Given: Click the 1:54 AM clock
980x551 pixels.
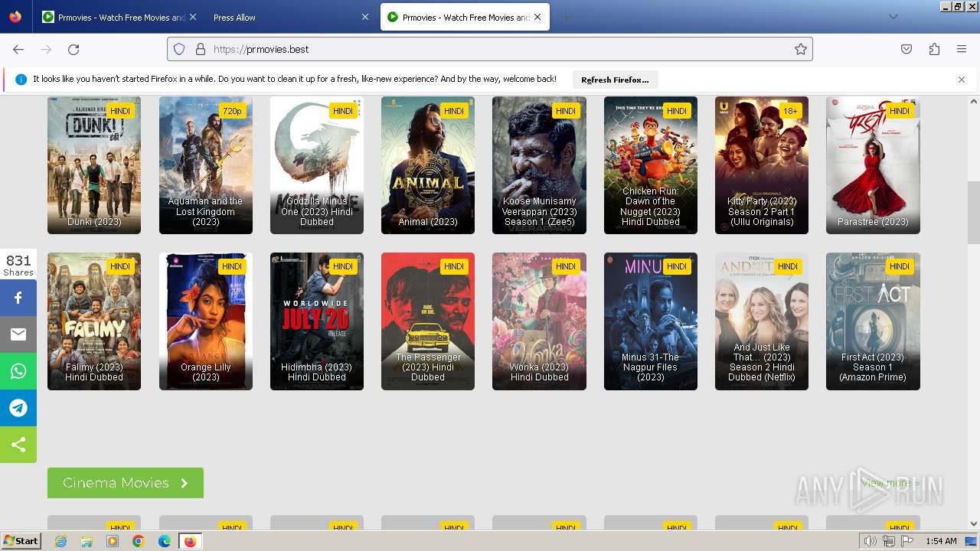Looking at the screenshot, I should 941,541.
